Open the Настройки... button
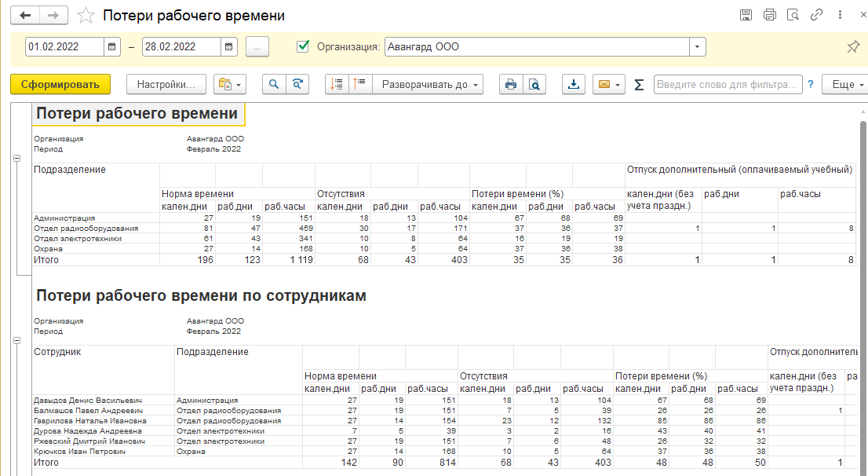 pyautogui.click(x=166, y=85)
